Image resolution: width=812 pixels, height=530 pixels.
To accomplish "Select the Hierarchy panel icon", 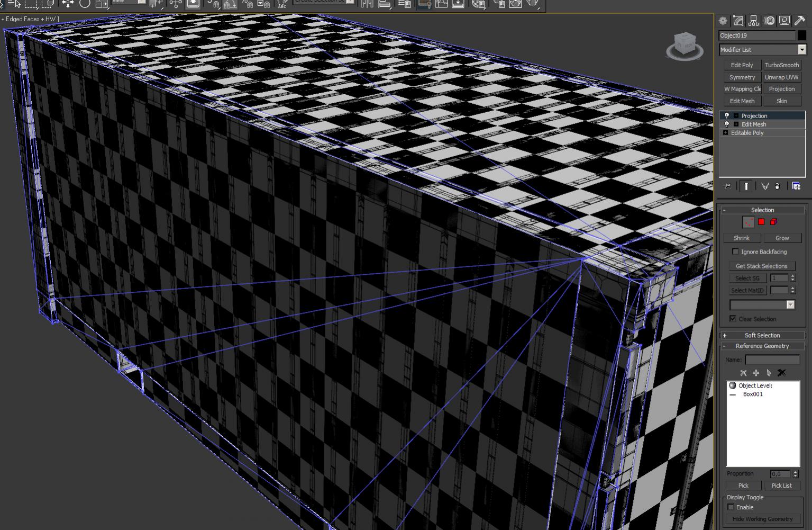I will click(753, 21).
